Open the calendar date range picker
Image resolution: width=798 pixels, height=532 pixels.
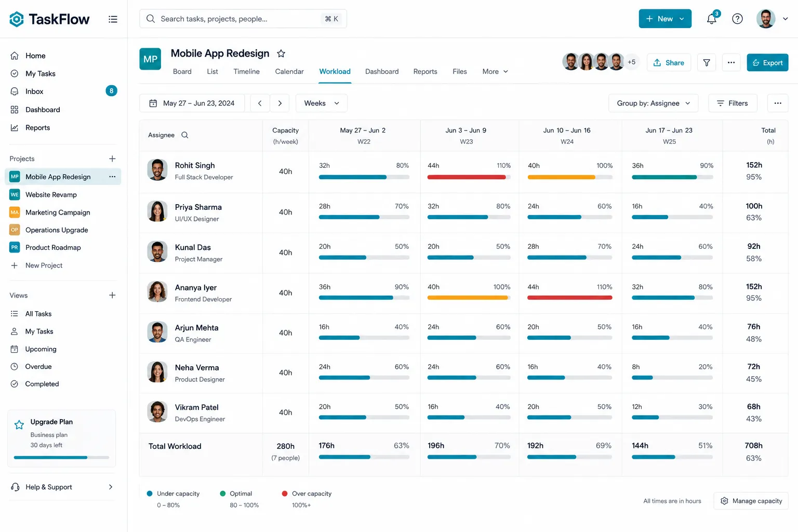click(x=192, y=103)
